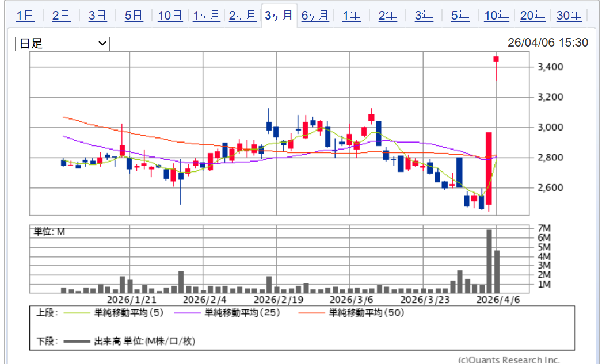Image resolution: width=606 pixels, height=364 pixels.
Task: Click the 2026/3/6 date axis label
Action: [x=351, y=300]
